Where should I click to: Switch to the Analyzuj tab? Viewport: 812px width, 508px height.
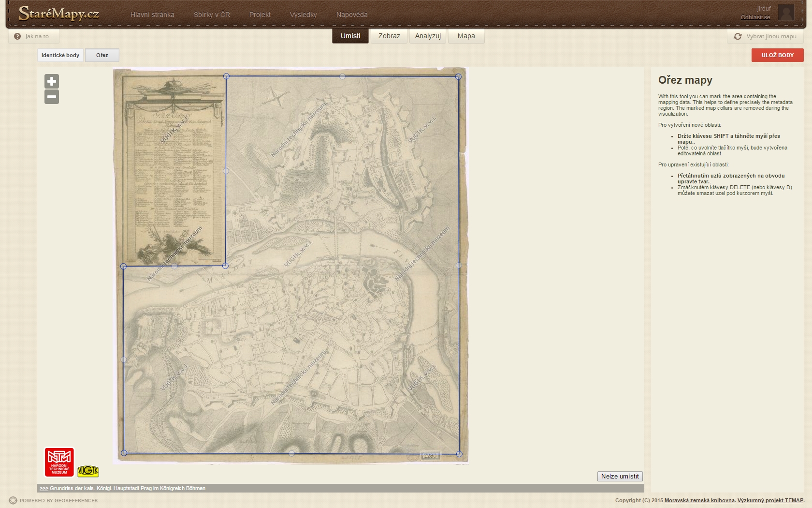pos(428,36)
